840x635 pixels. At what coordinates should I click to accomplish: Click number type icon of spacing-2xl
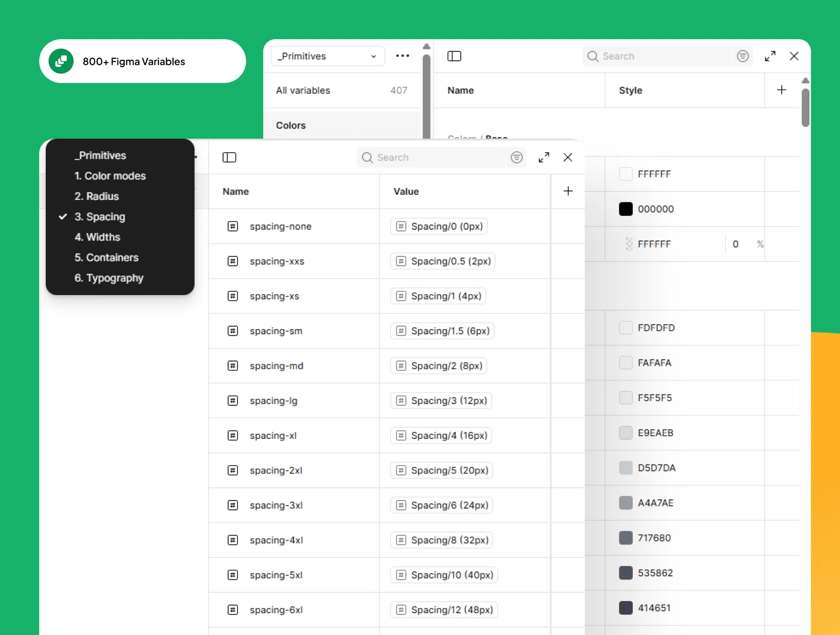coord(232,470)
